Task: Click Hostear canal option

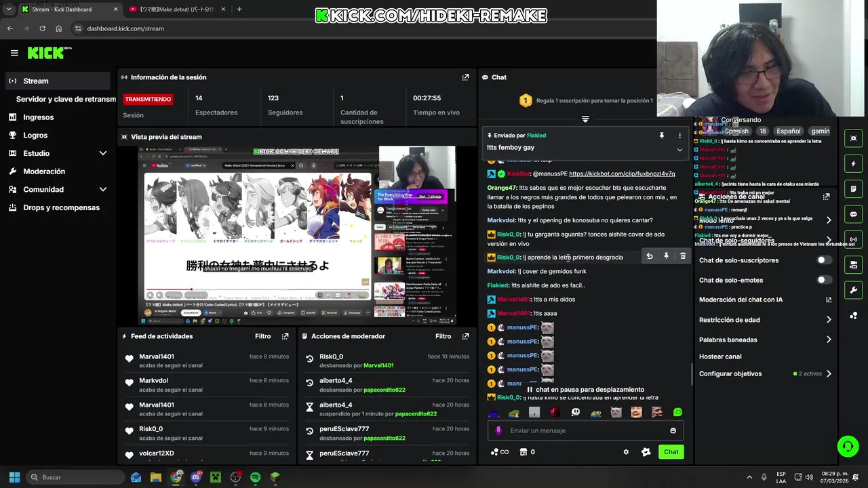Action: coord(720,357)
